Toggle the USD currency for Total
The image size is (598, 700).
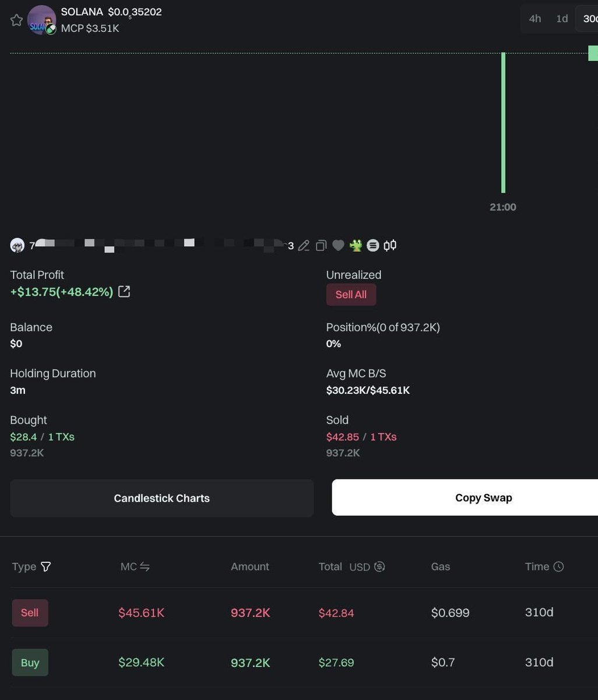pos(379,566)
